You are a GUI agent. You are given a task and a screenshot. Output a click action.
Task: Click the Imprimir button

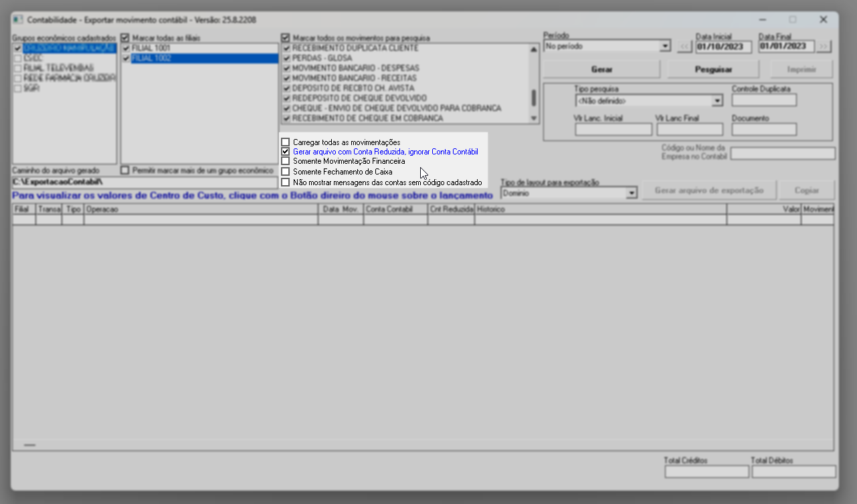pos(801,70)
